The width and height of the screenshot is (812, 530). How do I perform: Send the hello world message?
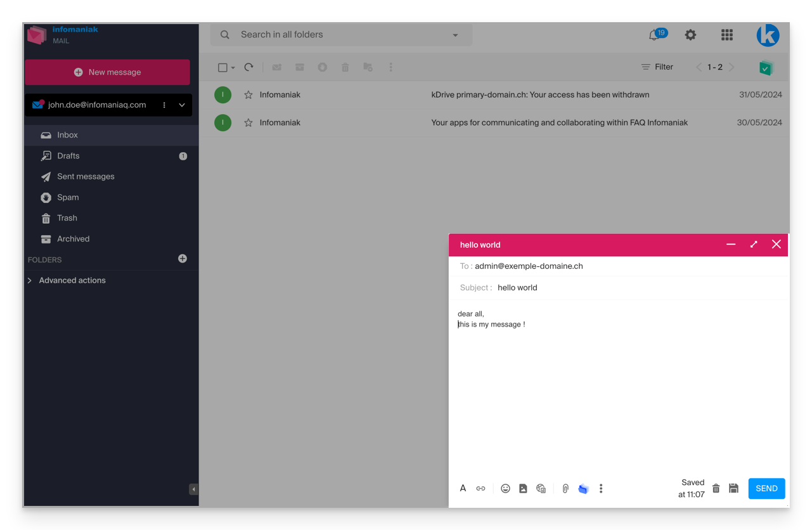pos(766,488)
